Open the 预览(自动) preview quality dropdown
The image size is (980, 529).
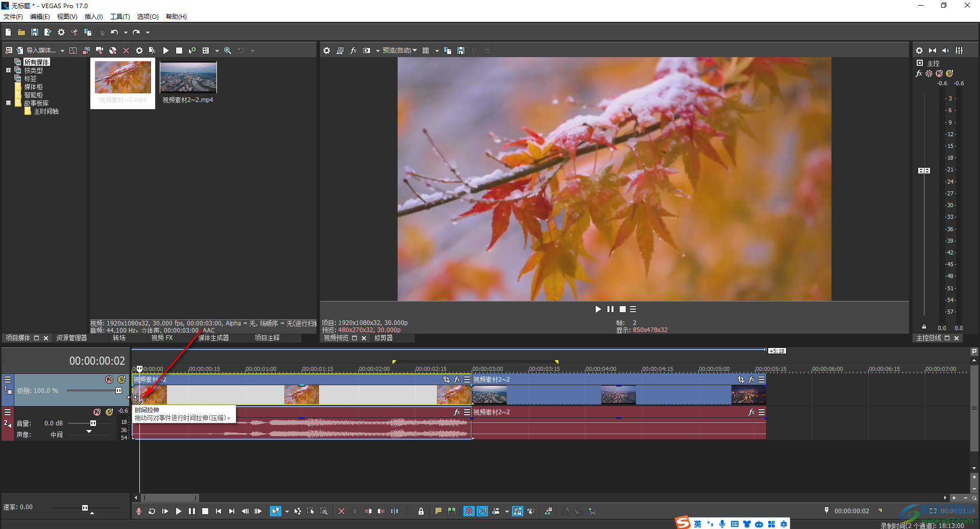tap(400, 51)
